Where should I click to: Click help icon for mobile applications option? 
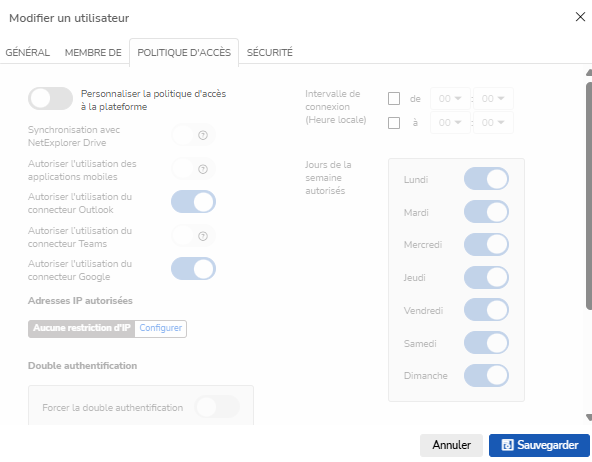point(203,169)
